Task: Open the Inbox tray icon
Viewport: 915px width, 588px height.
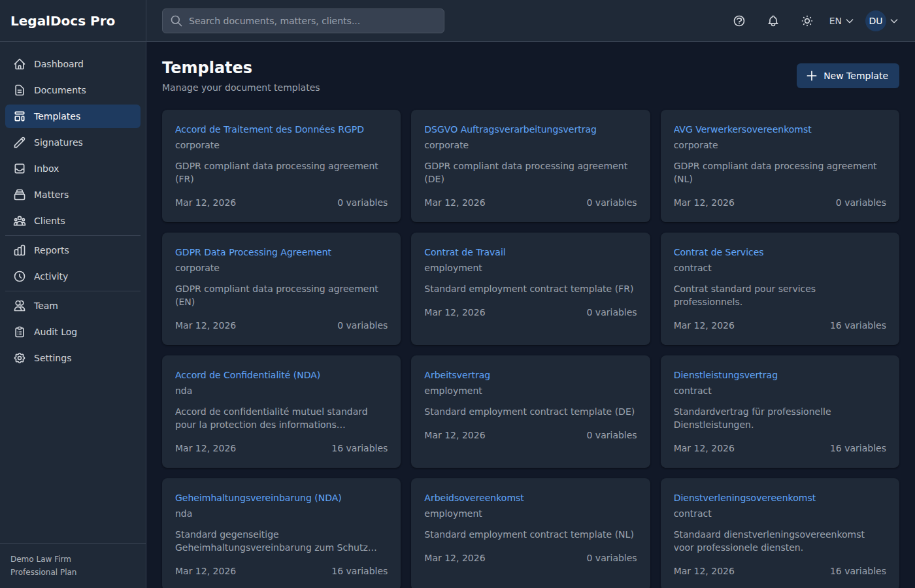Action: [20, 169]
